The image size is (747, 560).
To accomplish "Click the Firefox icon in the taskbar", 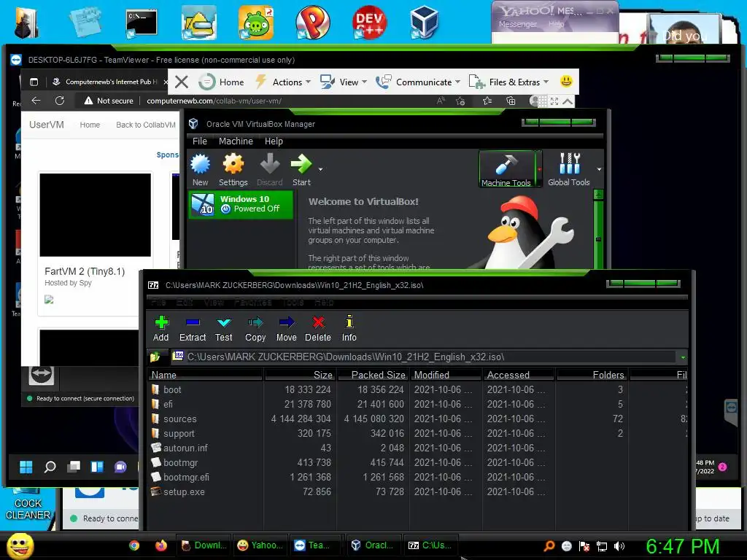I will click(x=161, y=545).
